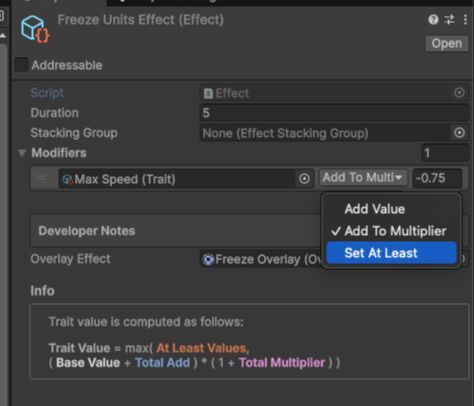Viewport: 474px width, 406px height.
Task: Click the Open button
Action: [447, 43]
